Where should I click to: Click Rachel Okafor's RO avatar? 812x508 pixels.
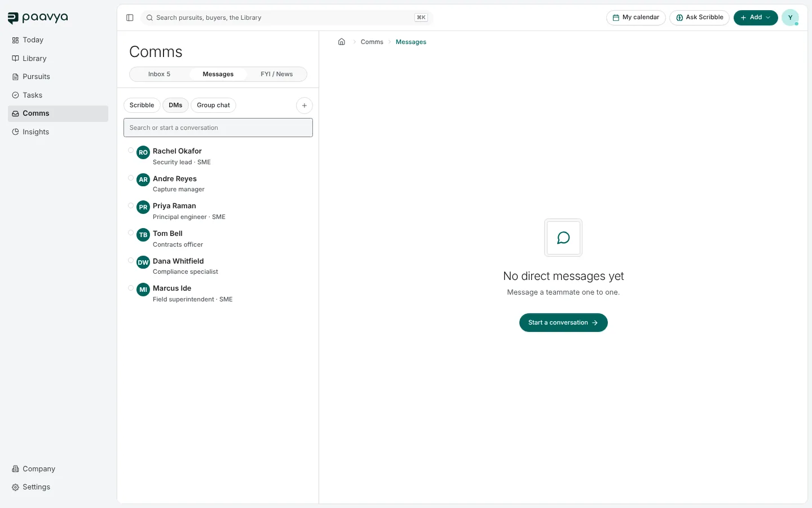143,152
